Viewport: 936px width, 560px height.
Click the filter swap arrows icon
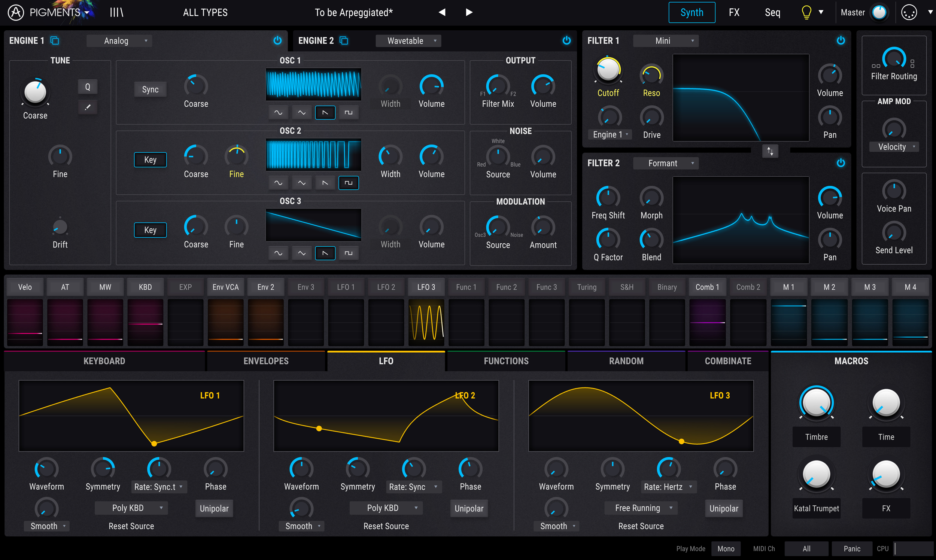[770, 151]
